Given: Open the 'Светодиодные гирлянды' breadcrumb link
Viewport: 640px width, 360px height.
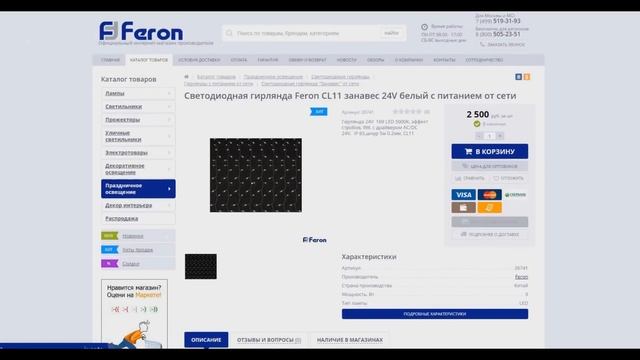Looking at the screenshot, I should point(340,77).
